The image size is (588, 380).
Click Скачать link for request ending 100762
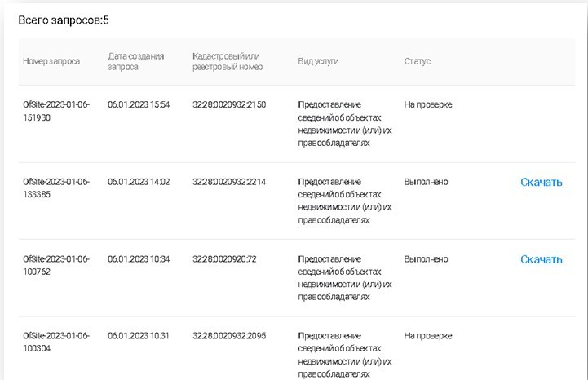click(541, 259)
